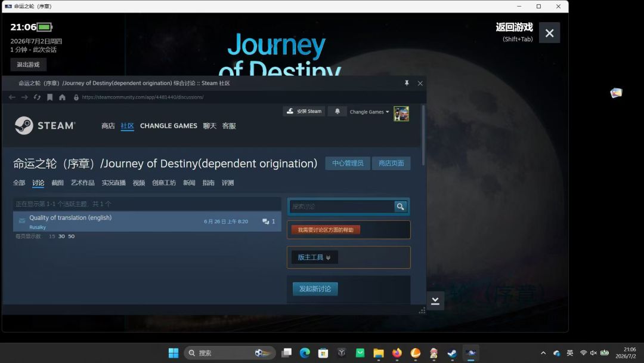The image size is (644, 363).
Task: Open Quality of translation (english) thread
Action: coord(70,217)
